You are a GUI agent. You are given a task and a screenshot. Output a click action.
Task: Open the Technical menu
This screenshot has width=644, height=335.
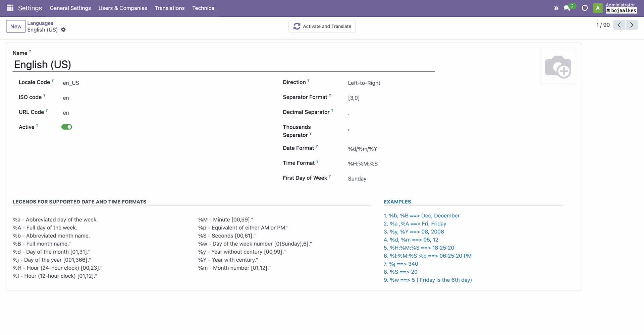click(x=204, y=8)
